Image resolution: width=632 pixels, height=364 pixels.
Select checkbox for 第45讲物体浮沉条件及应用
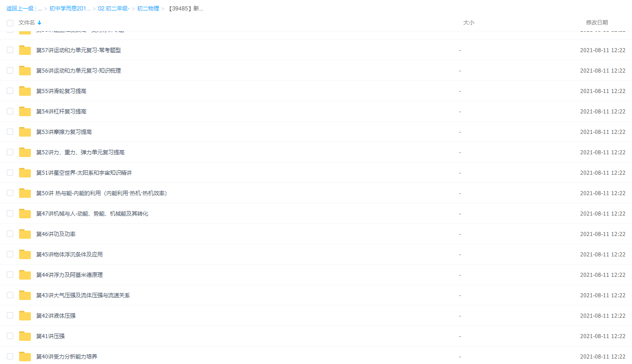pos(10,254)
